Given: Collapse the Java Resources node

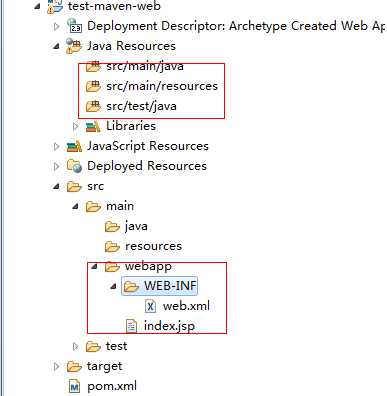Looking at the screenshot, I should [x=56, y=46].
